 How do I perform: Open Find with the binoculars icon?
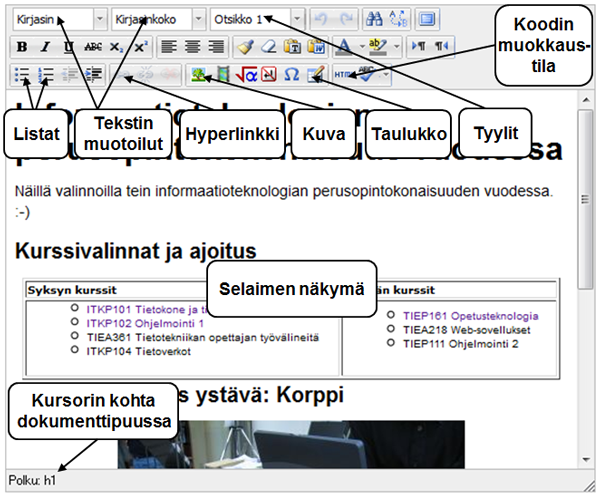(374, 19)
